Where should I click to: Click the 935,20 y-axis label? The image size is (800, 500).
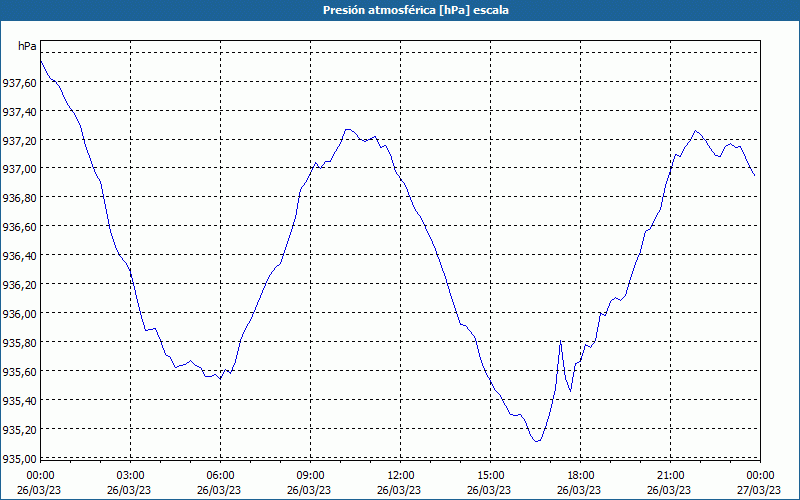pos(19,430)
